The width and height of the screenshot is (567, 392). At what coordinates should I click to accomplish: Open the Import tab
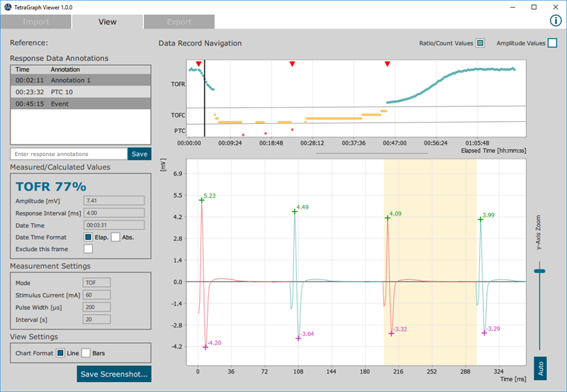(36, 22)
